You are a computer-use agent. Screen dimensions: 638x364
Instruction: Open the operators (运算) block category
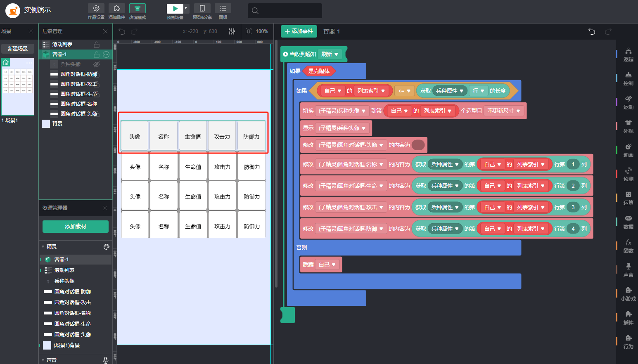628,198
